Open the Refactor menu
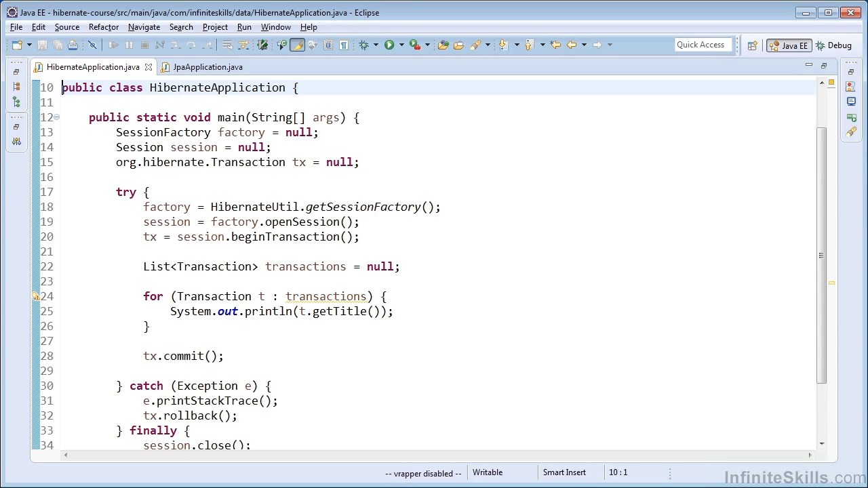 (x=104, y=27)
